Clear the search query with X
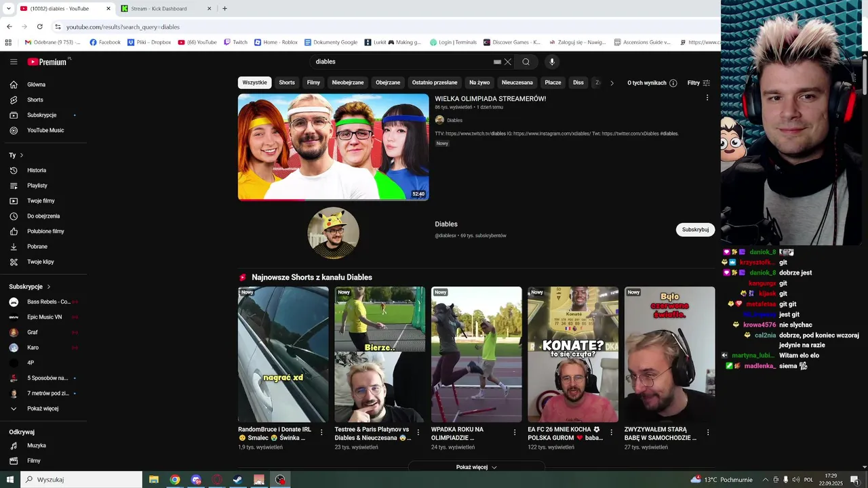The width and height of the screenshot is (868, 488). point(507,62)
